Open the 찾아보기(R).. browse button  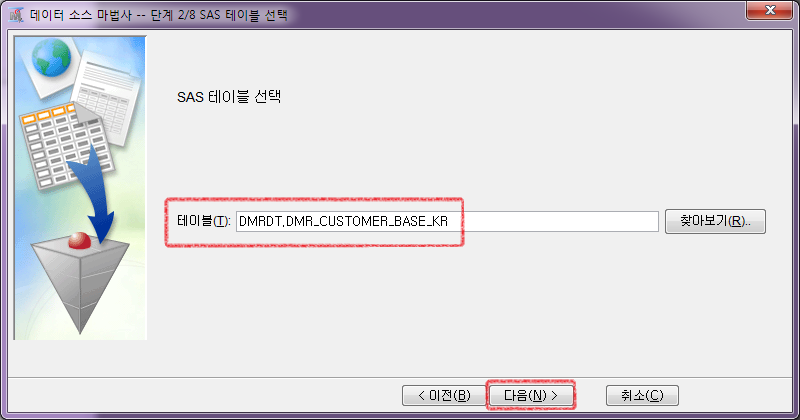[715, 221]
